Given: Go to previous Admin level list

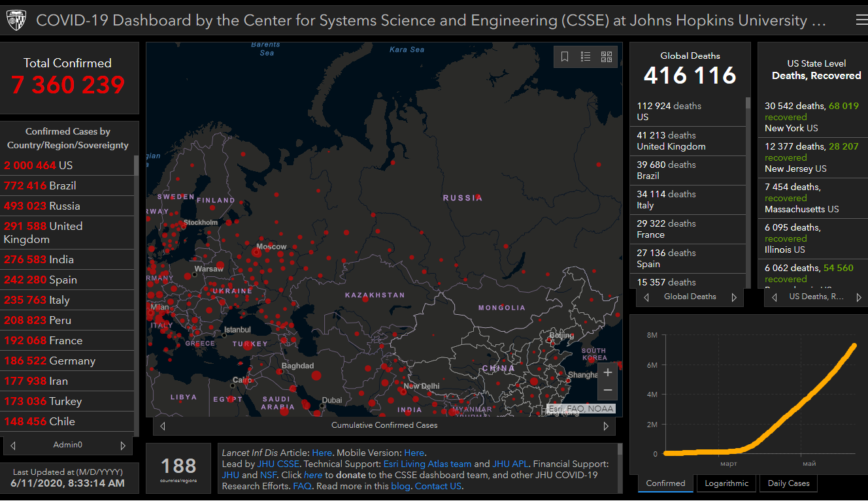Looking at the screenshot, I should click(x=13, y=445).
